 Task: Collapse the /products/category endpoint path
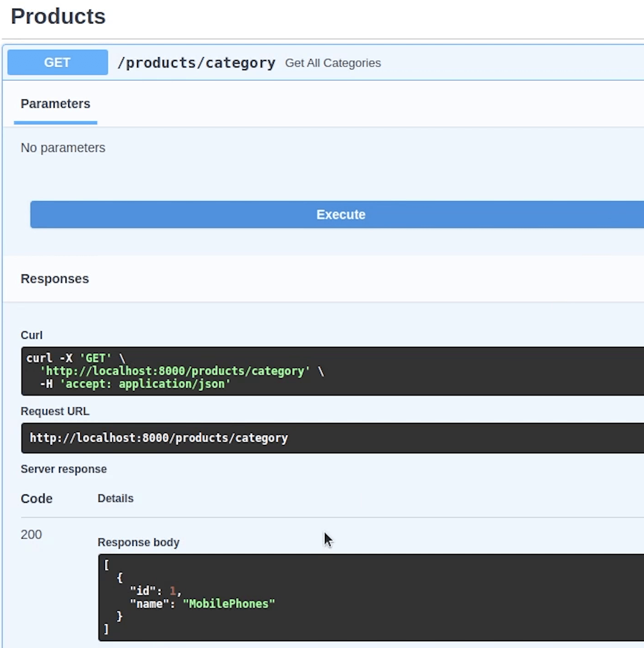tap(196, 63)
